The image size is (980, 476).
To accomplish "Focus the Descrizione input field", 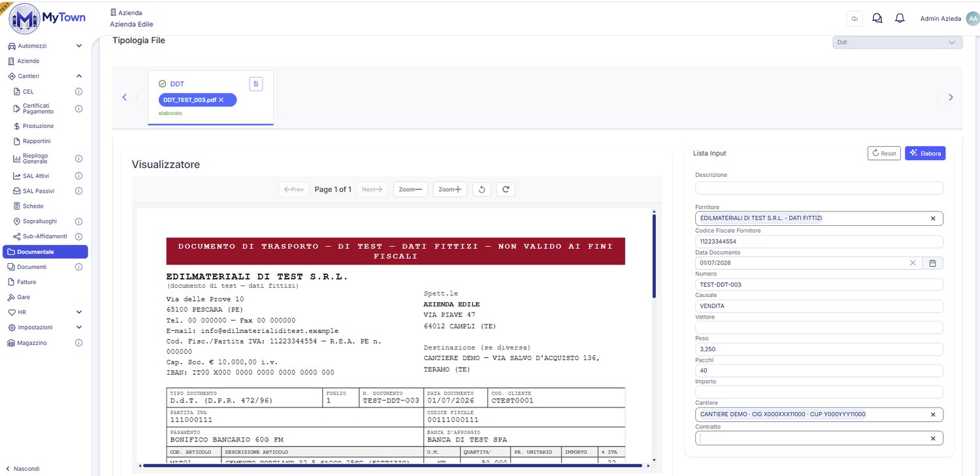I will [x=819, y=188].
